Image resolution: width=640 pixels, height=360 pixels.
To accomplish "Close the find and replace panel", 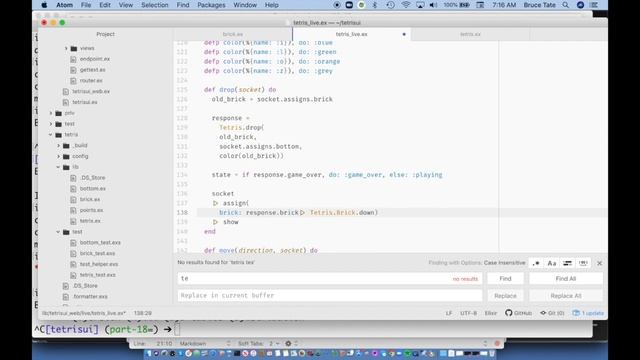I will pos(599,263).
